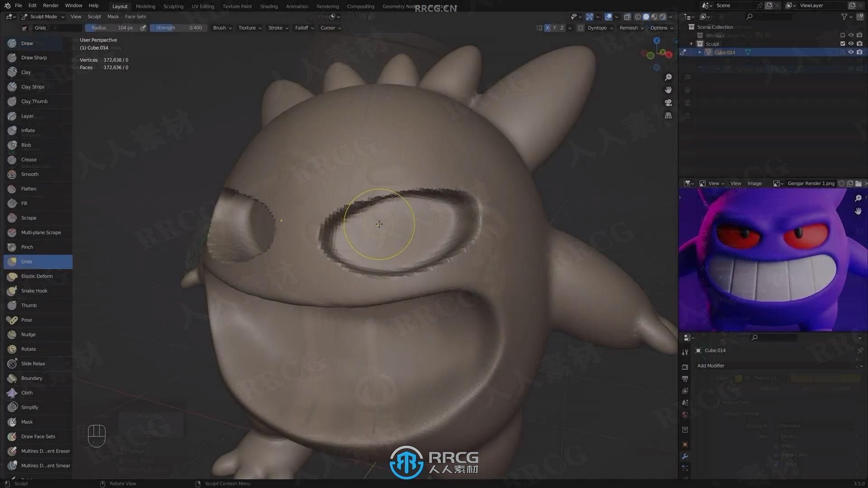Select the Clay Thumb brush
Image resolution: width=868 pixels, height=488 pixels.
point(38,101)
